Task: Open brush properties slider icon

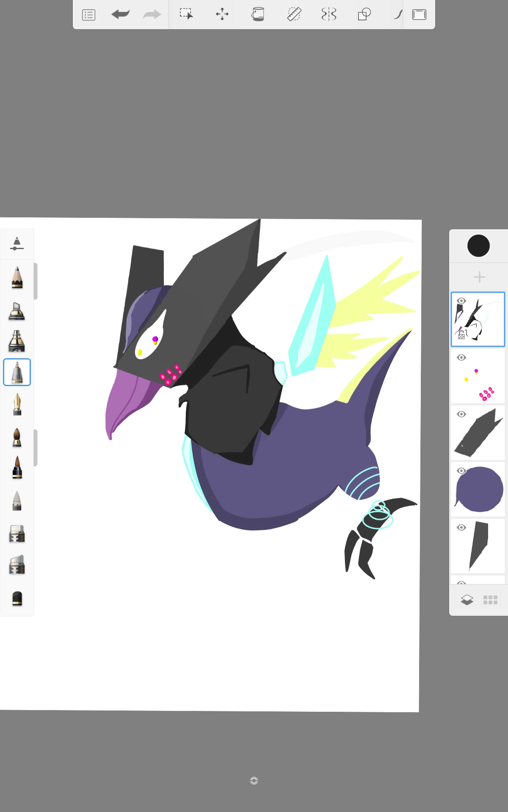Action: click(17, 244)
